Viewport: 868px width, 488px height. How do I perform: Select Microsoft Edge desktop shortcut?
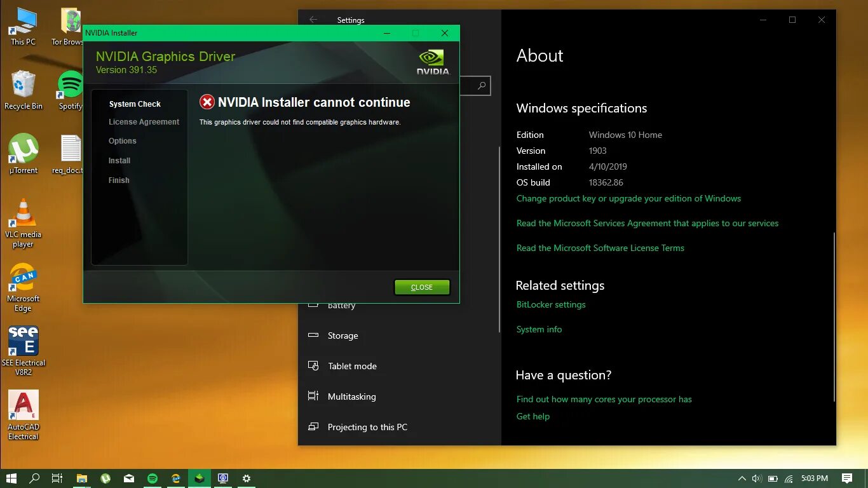(x=24, y=288)
